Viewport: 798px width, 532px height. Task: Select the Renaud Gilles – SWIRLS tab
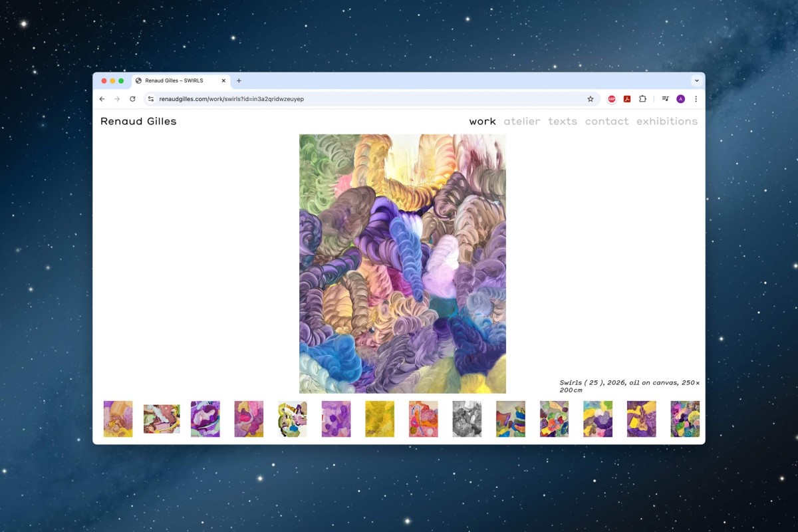[x=181, y=81]
